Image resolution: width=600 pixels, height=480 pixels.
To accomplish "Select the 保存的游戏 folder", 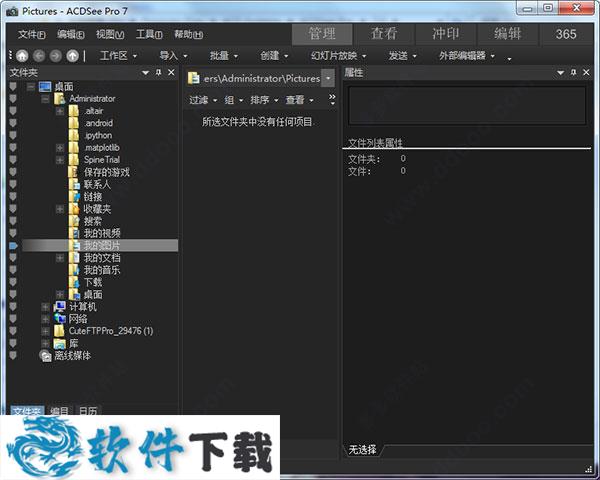I will coord(99,172).
